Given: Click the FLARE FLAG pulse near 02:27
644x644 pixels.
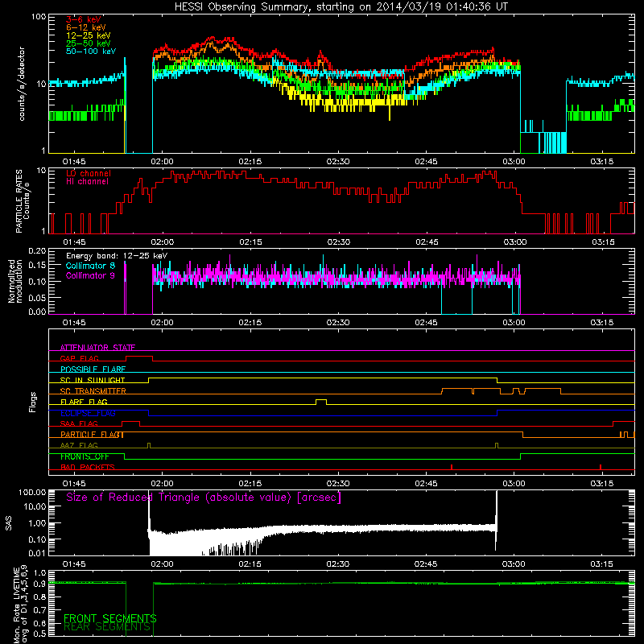Looking at the screenshot, I should point(321,402).
